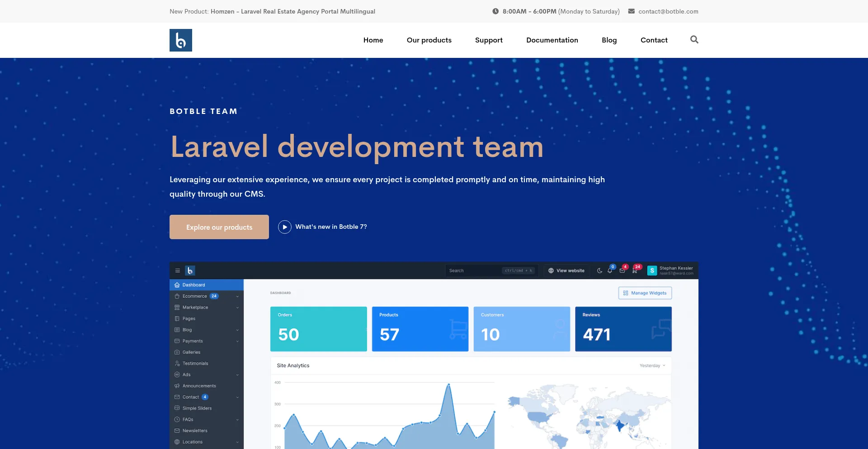Open the notifications bell icon
Viewport: 868px width, 449px height.
point(610,270)
